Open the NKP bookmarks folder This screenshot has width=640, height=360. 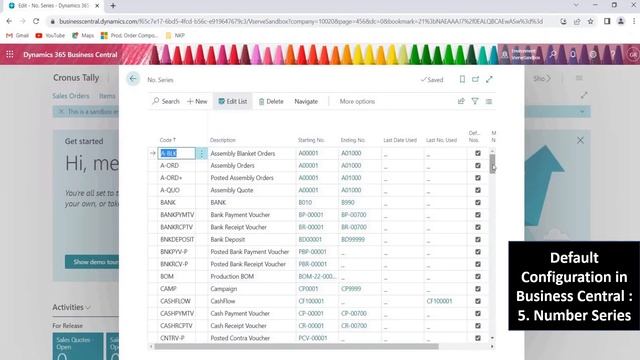click(175, 36)
